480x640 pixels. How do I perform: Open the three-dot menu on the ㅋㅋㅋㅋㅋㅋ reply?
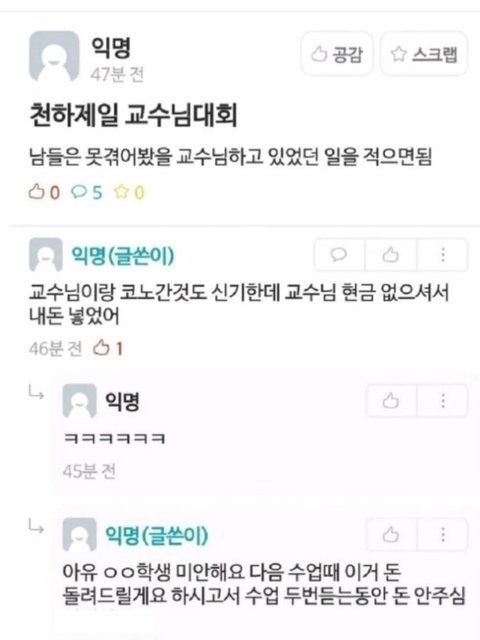tap(443, 401)
